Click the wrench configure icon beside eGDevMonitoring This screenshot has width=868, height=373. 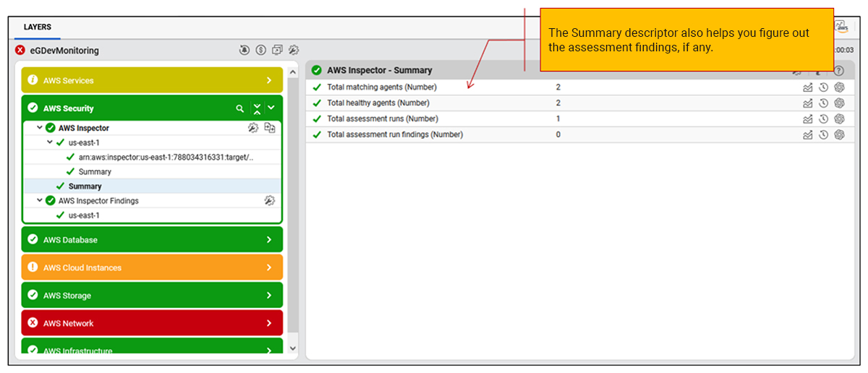(293, 51)
